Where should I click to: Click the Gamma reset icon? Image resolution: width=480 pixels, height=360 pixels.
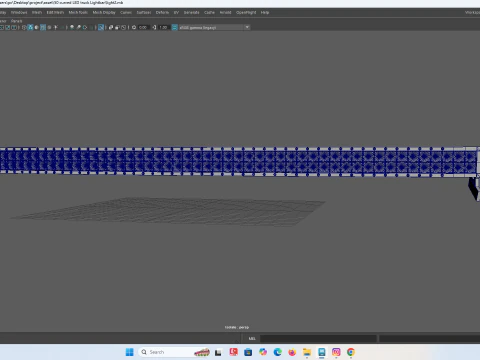coord(154,27)
